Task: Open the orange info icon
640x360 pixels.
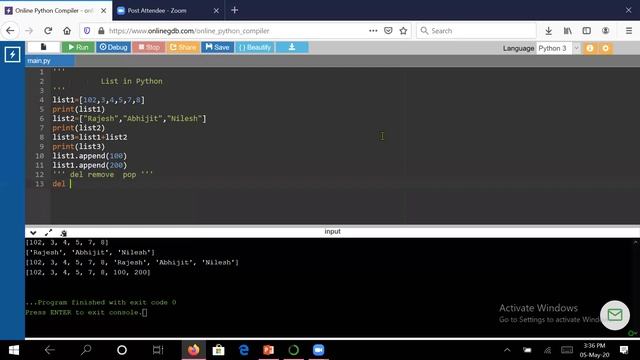Action: point(590,48)
